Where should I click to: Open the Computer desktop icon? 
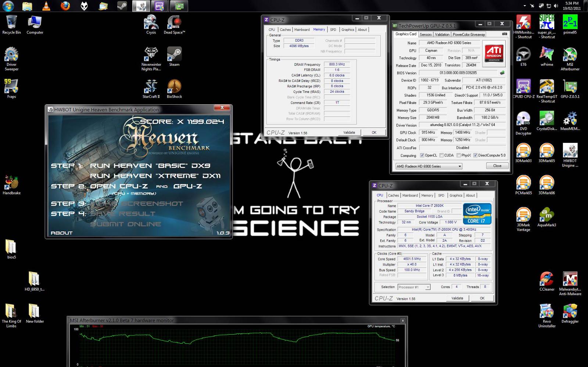pyautogui.click(x=35, y=25)
